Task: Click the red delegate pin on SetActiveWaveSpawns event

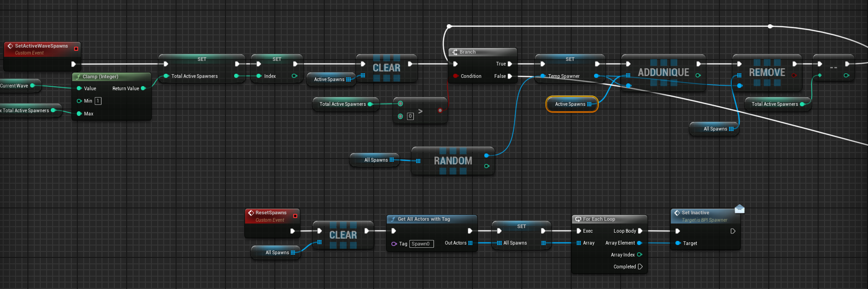Action: tap(76, 49)
